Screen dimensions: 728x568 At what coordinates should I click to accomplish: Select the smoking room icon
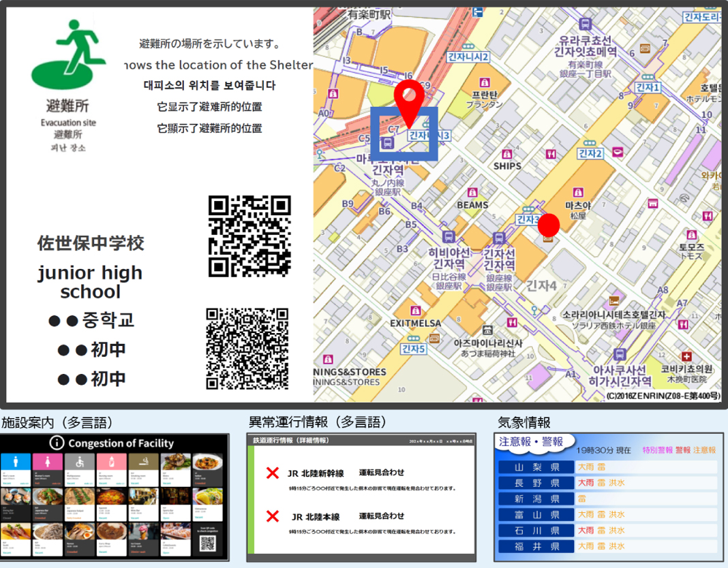(145, 461)
